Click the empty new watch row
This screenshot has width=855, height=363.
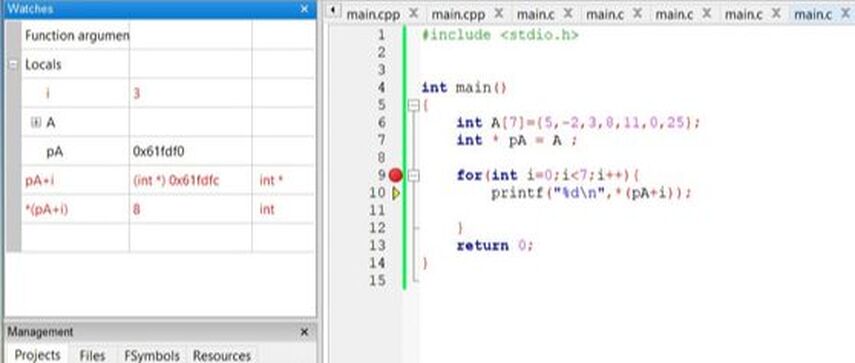167,238
